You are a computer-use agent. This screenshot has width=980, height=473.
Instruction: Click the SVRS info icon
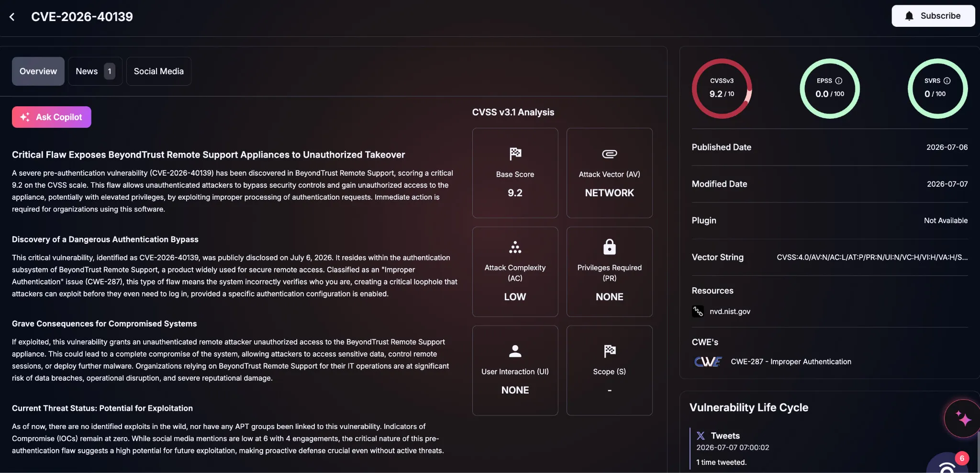tap(947, 81)
